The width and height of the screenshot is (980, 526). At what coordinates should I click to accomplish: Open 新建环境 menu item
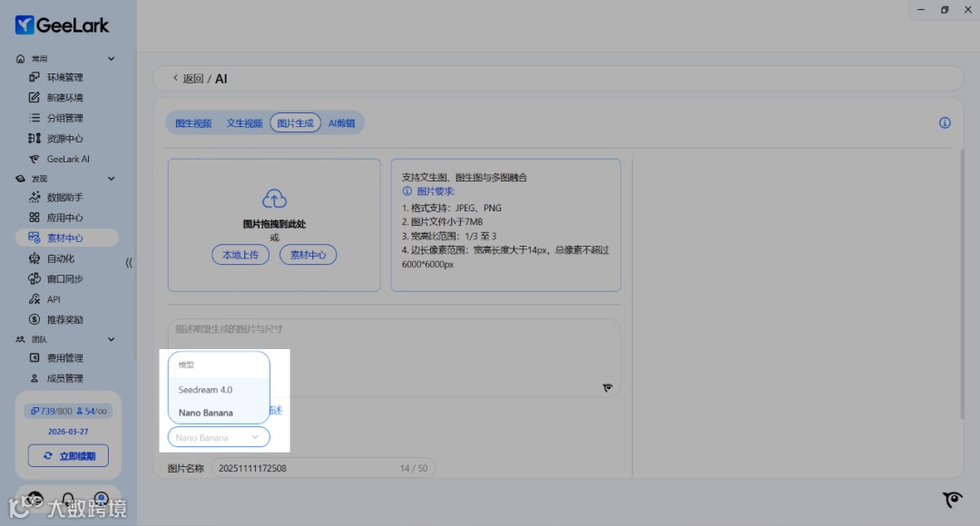65,97
